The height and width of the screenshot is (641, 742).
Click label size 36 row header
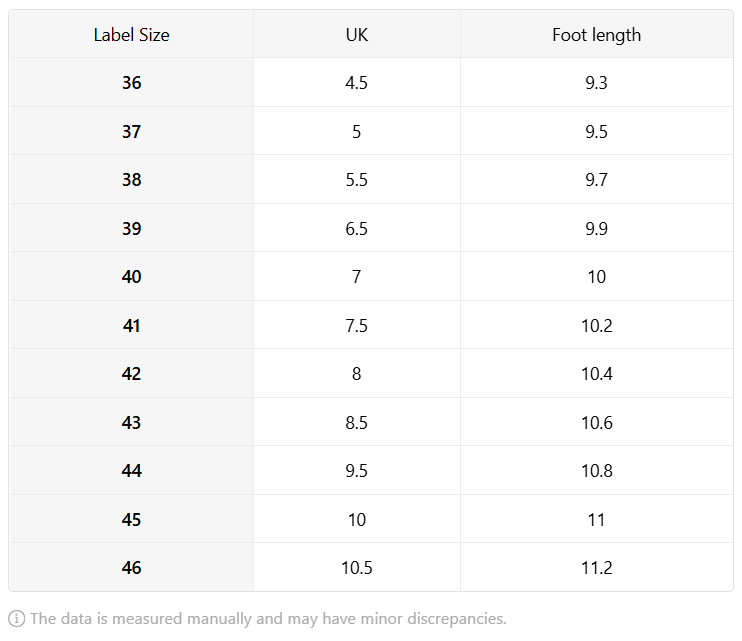[131, 83]
